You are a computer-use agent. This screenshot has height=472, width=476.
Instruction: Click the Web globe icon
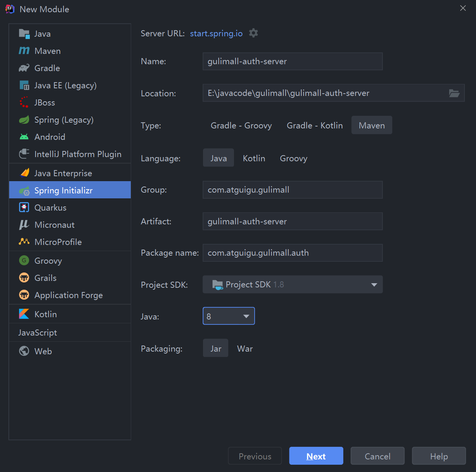(24, 351)
